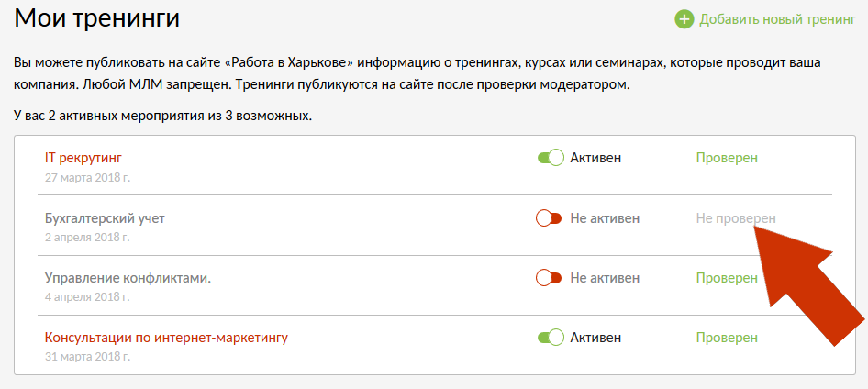
Task: Open the "Добавить новый тренинг" link
Action: [x=776, y=19]
